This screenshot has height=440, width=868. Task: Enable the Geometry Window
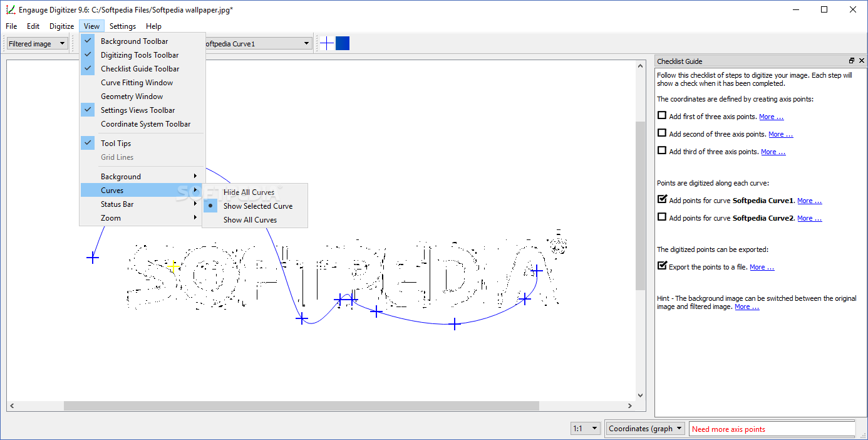click(x=143, y=97)
